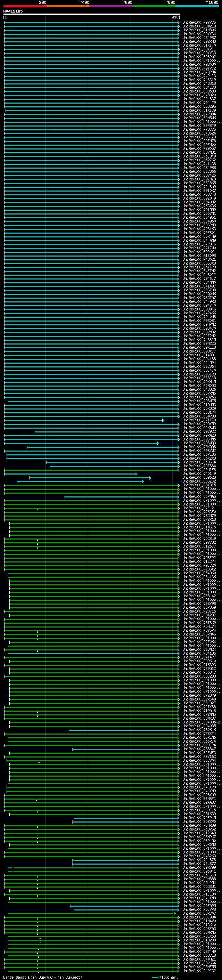Select label UniRef100_Q506K4

click(199, 462)
